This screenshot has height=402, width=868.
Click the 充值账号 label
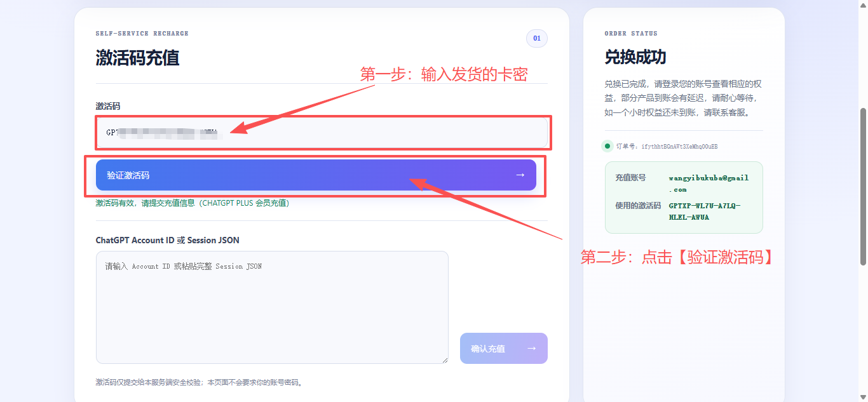click(x=630, y=178)
